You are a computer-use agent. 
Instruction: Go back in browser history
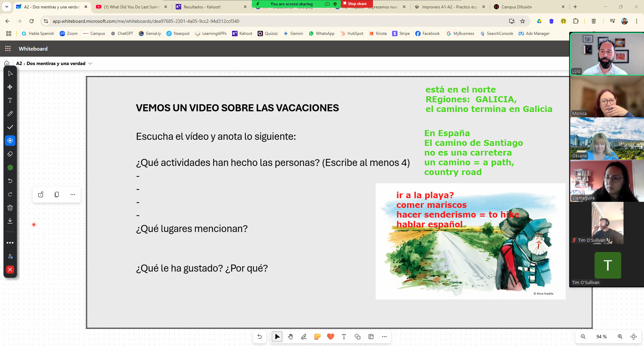pos(7,21)
